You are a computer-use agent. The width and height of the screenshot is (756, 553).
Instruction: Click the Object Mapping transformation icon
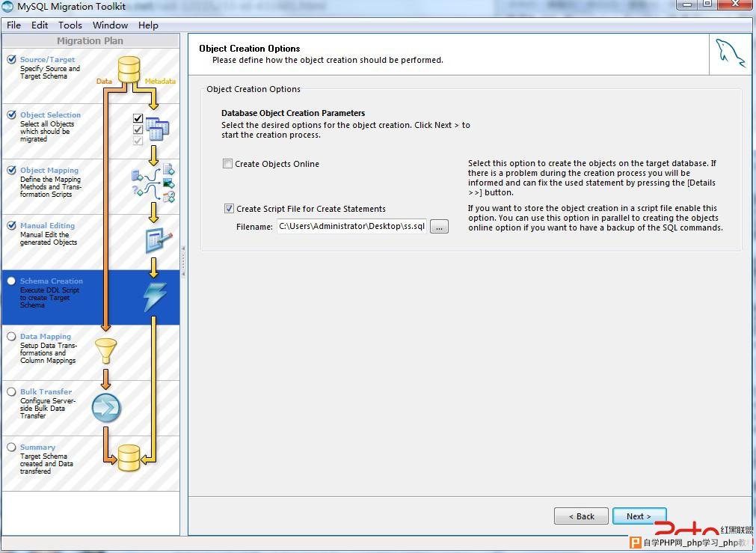(x=153, y=183)
